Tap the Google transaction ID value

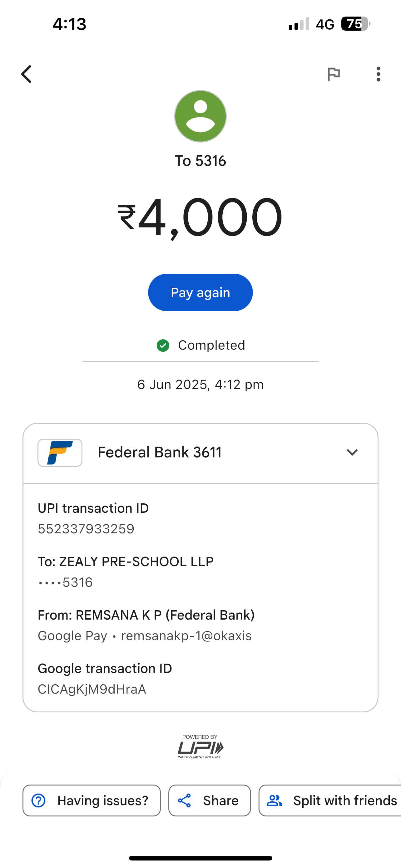pyautogui.click(x=92, y=689)
